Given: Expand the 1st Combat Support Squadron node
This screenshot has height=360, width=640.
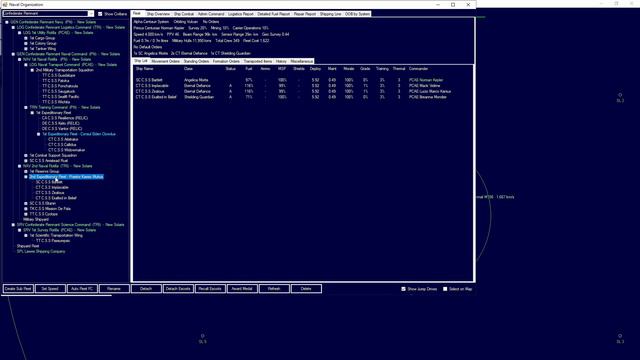Looking at the screenshot, I should pyautogui.click(x=26, y=156).
